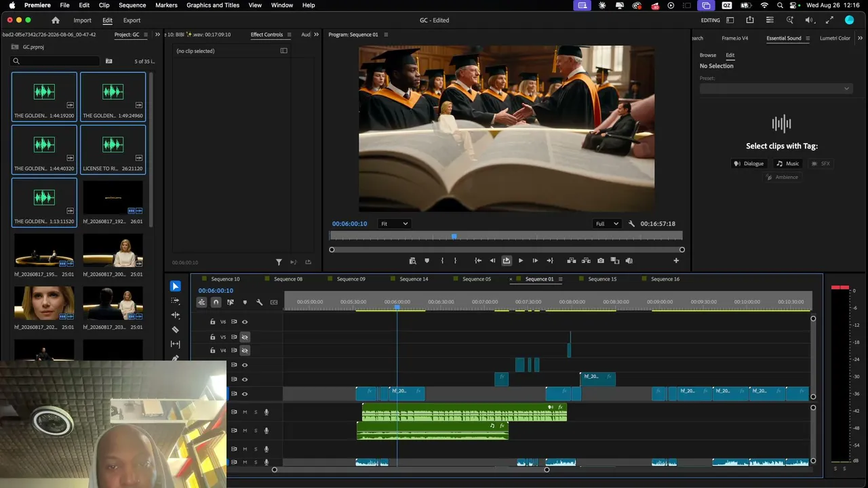Image resolution: width=868 pixels, height=488 pixels.
Task: Toggle Snap in Timeline magnet button
Action: (x=216, y=302)
